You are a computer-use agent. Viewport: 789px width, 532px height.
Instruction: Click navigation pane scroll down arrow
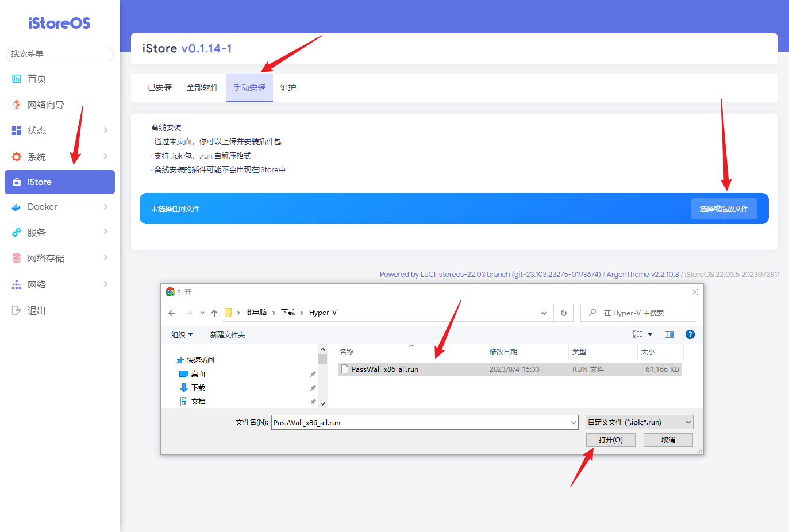point(322,404)
